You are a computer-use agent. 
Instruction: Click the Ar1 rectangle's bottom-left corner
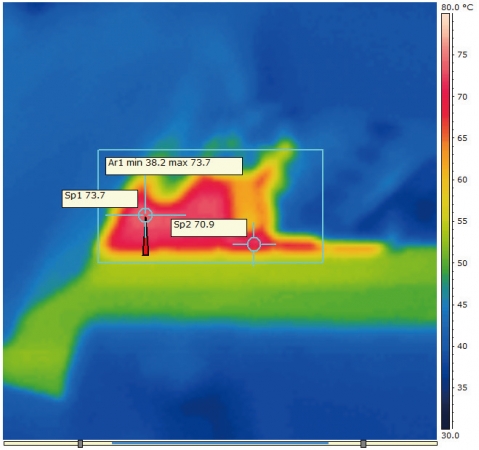(x=98, y=263)
